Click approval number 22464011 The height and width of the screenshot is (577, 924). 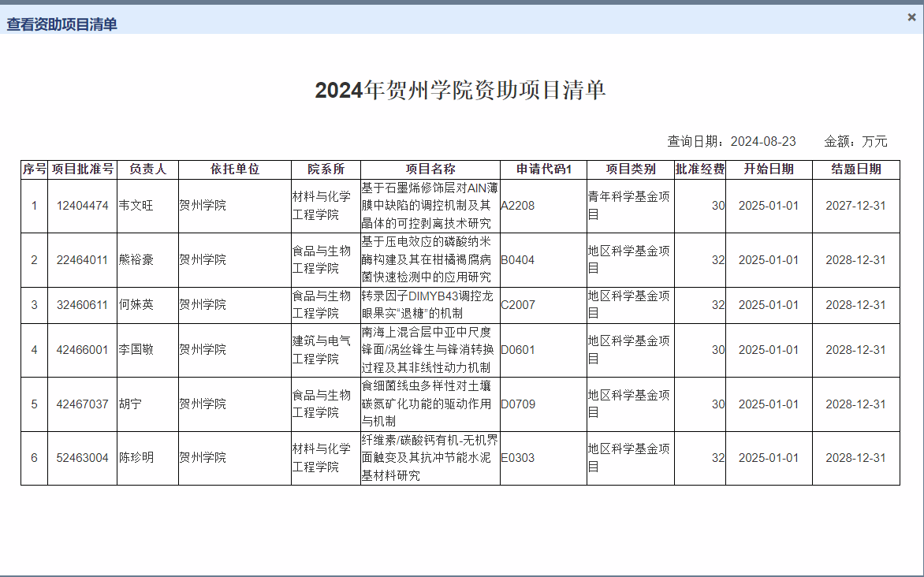83,260
